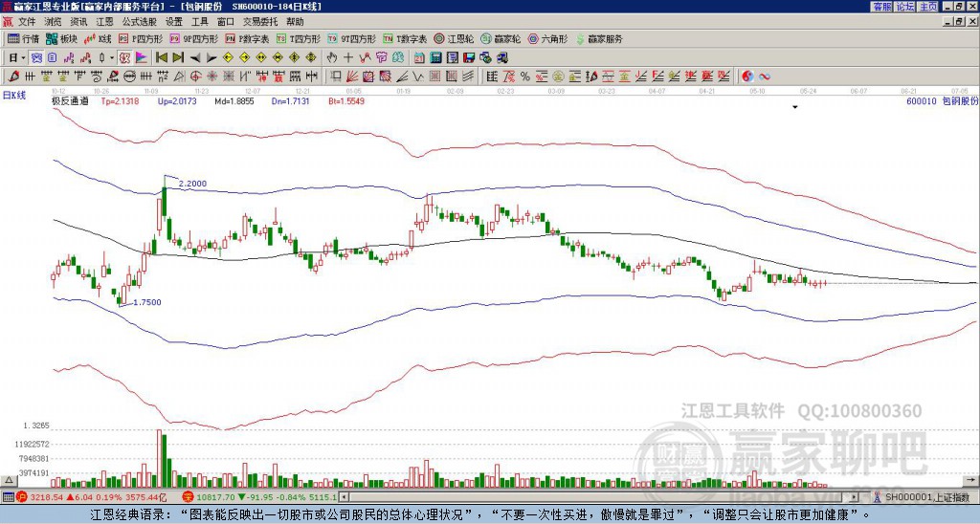Open the 浏览 menu

[53, 22]
